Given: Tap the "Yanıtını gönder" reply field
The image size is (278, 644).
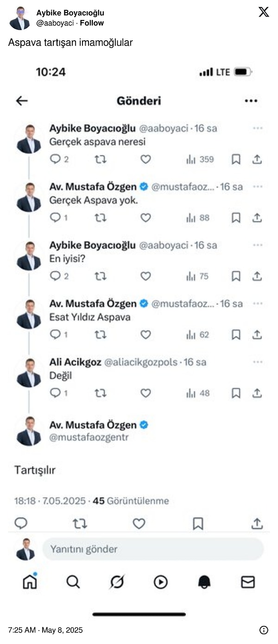Looking at the screenshot, I should click(153, 549).
